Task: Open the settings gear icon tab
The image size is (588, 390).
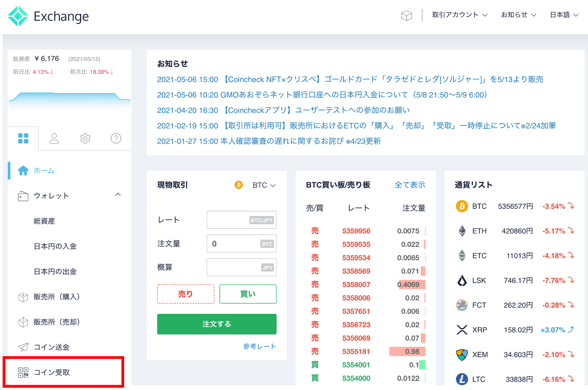Action: [x=85, y=138]
